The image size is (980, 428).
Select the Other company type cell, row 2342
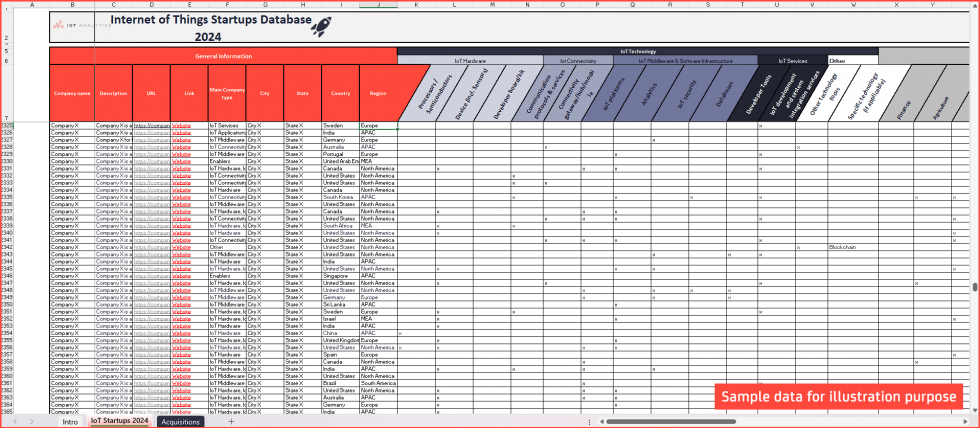coord(227,247)
